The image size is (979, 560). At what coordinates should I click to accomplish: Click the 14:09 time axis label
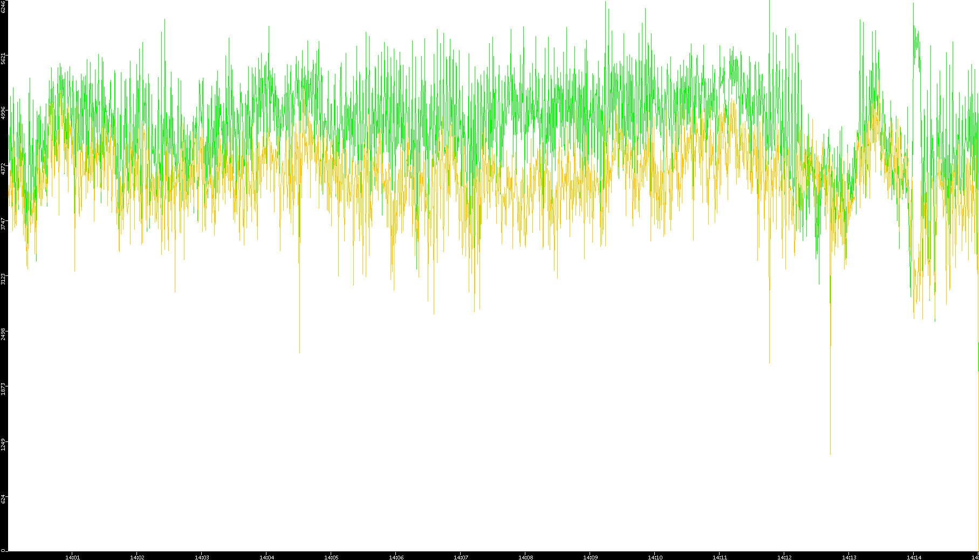pos(590,557)
